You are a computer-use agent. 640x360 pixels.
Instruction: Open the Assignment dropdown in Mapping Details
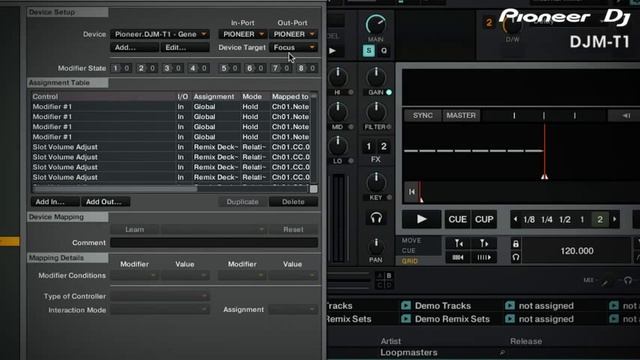293,310
